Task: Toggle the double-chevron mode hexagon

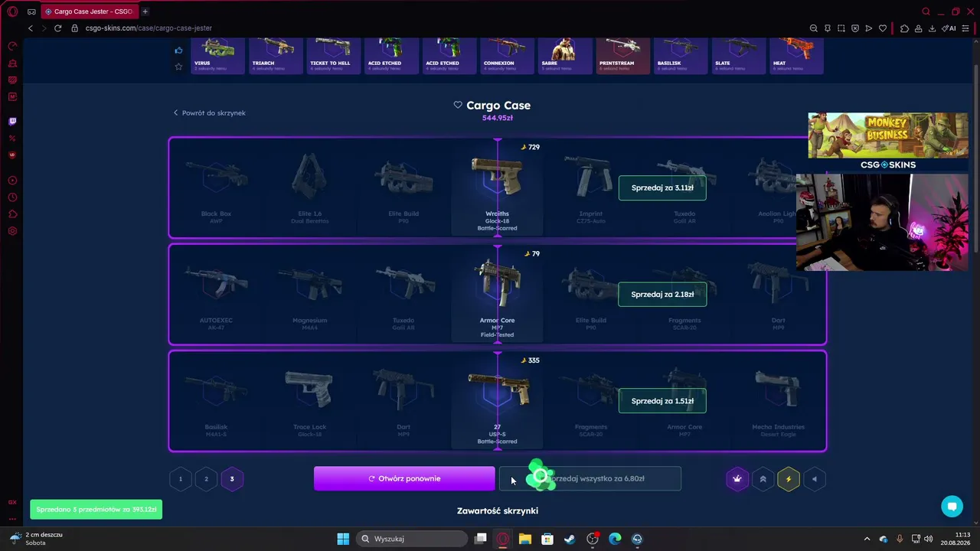Action: (763, 479)
